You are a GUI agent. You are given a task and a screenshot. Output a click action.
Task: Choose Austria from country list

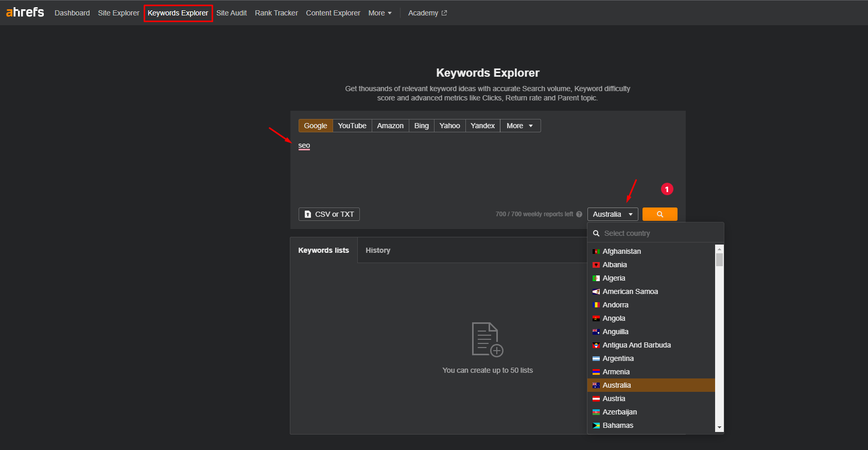(651, 399)
